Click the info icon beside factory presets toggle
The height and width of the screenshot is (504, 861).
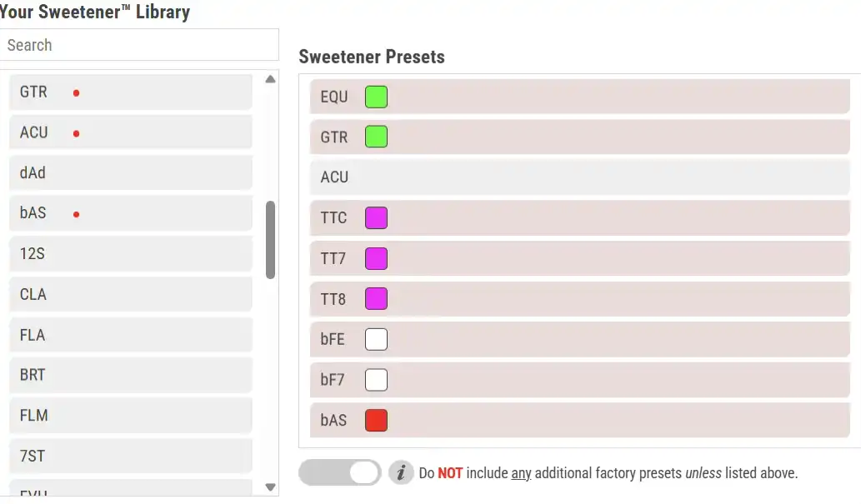(x=401, y=472)
